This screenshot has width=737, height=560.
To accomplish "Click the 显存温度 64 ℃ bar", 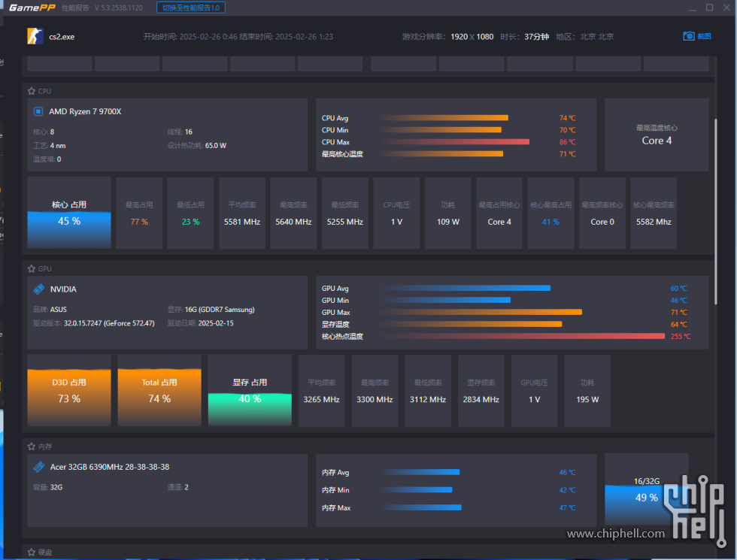I will point(472,324).
